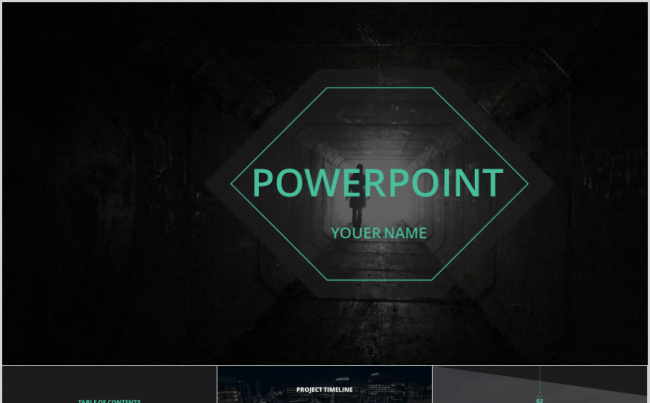Image resolution: width=650 pixels, height=403 pixels.
Task: Click the left point of green hexagon outline
Action: [x=232, y=184]
